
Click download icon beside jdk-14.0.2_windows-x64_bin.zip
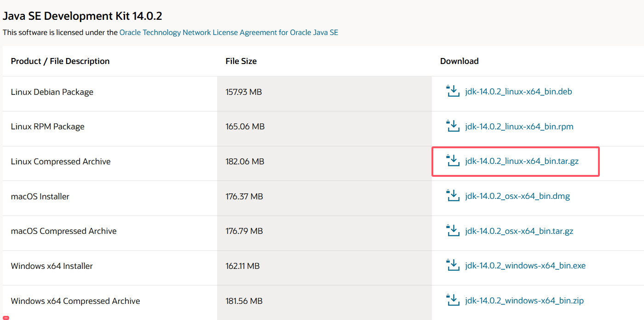coord(453,300)
